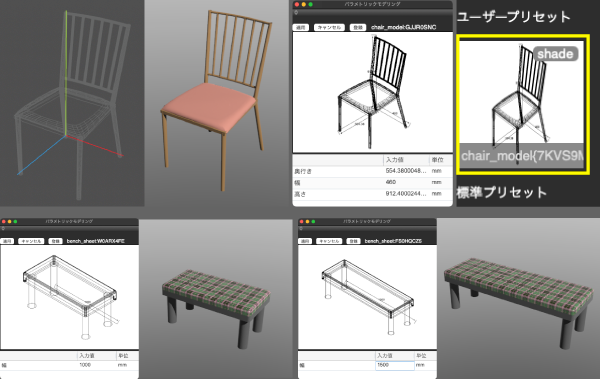
Task: Click the bench width field showing 1600
Action: (x=395, y=365)
